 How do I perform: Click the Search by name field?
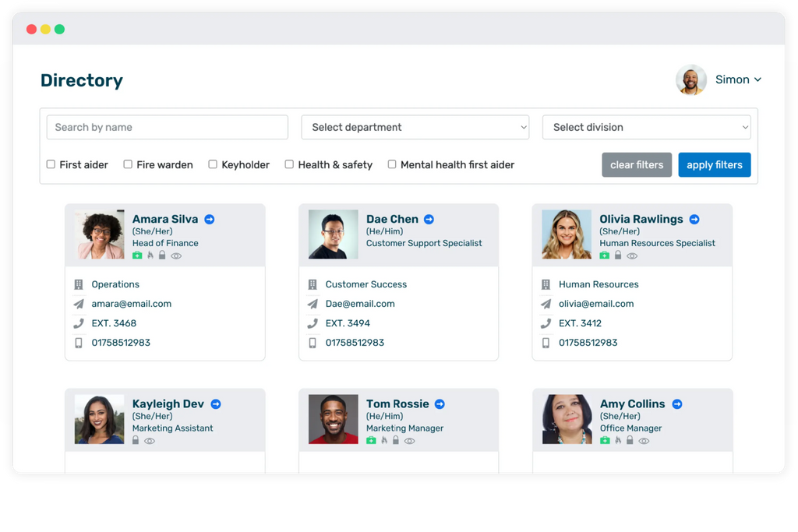(167, 127)
